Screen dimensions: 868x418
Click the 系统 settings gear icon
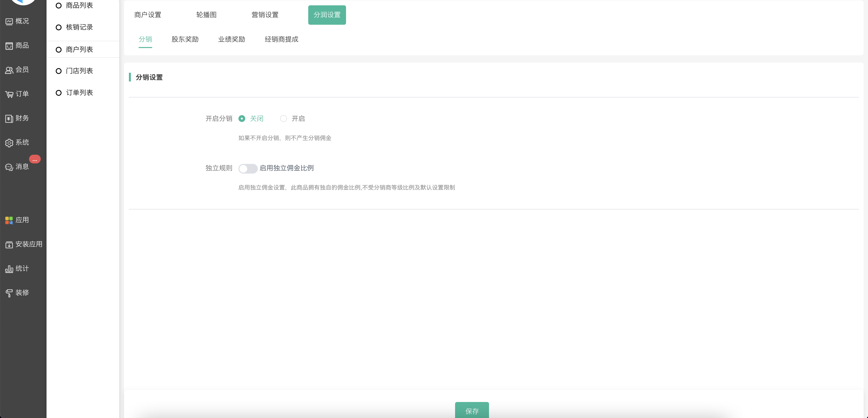click(9, 143)
